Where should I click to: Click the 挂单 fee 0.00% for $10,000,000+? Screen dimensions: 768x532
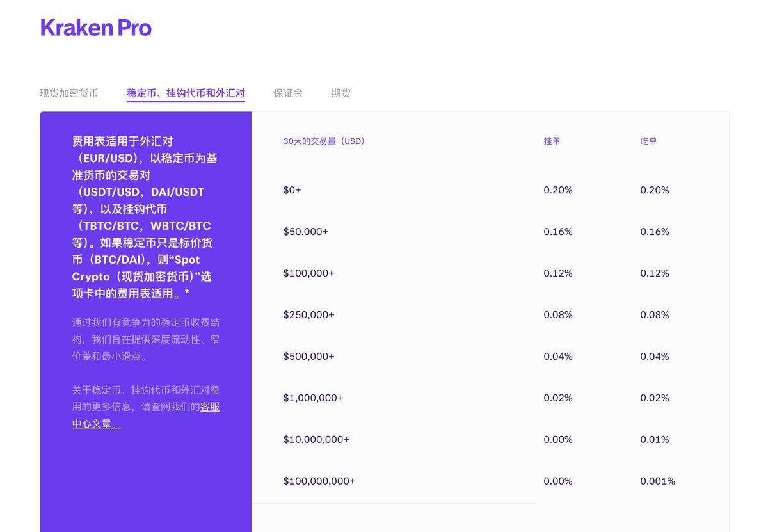[558, 440]
